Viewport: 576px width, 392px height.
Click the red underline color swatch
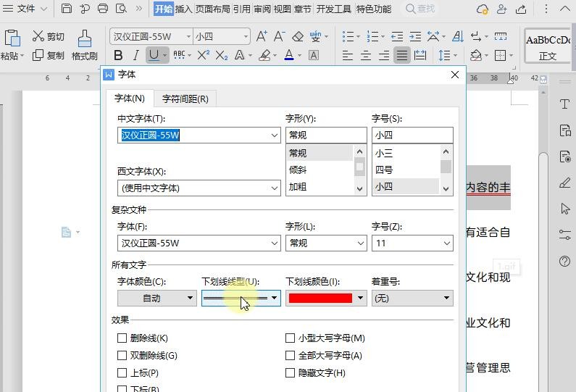click(320, 298)
